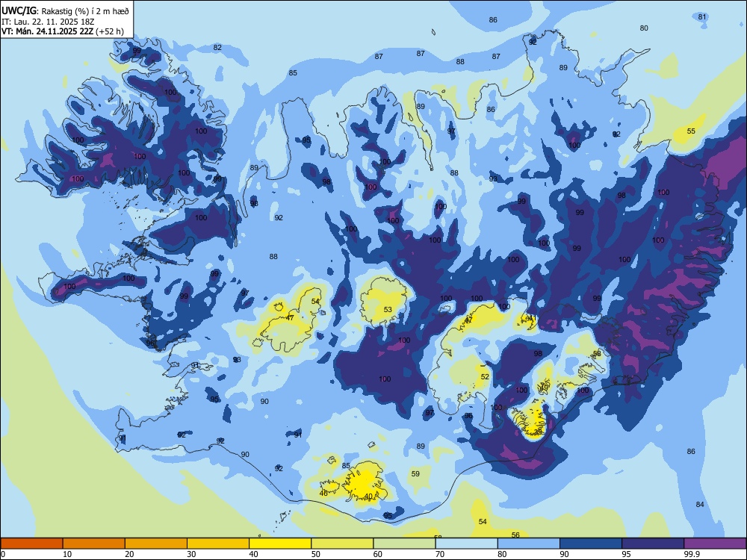Click the 10–20 orange legend swatch
Viewport: 747px width, 560px height.
pyautogui.click(x=94, y=544)
